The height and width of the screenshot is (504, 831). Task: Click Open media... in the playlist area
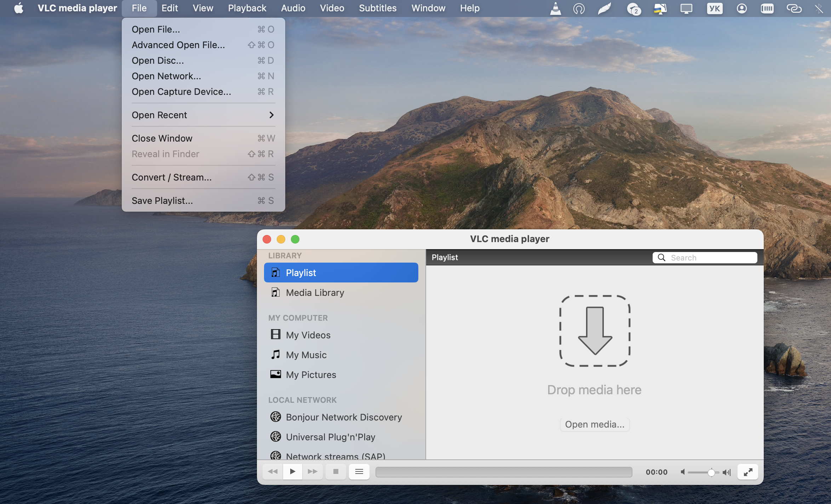[x=594, y=424]
